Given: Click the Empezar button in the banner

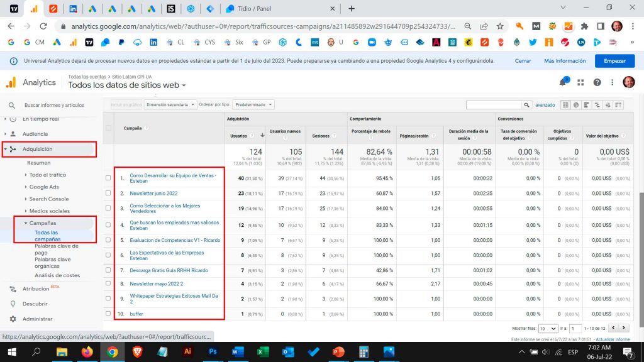Looking at the screenshot, I should pyautogui.click(x=614, y=61).
